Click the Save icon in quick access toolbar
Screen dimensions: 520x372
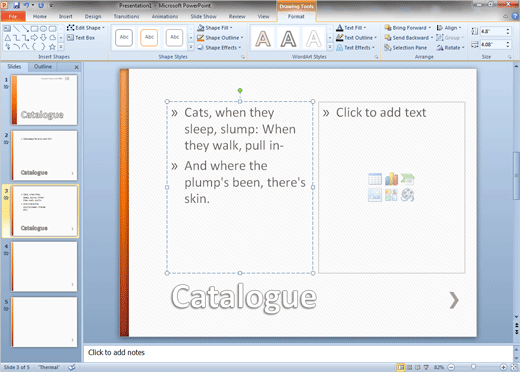(x=16, y=5)
